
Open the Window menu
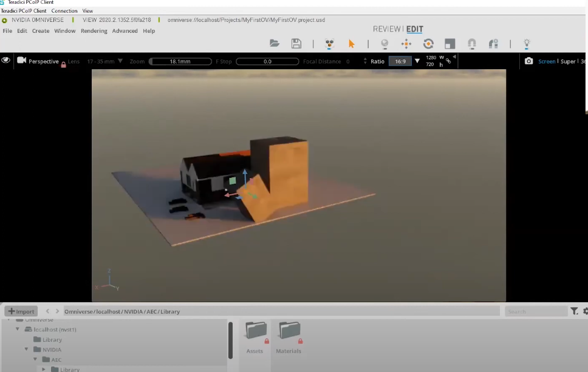coord(65,31)
